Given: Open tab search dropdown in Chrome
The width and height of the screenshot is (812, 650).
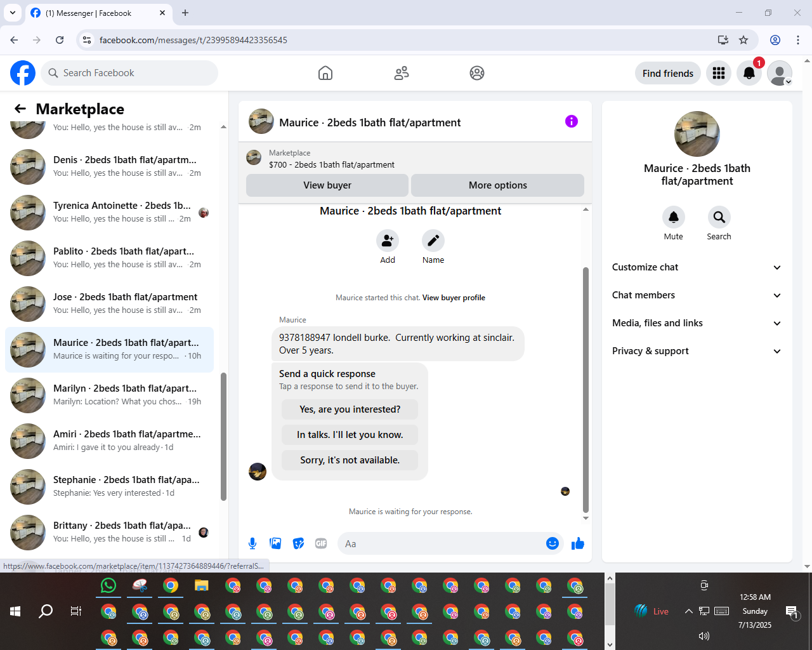Looking at the screenshot, I should pos(13,13).
